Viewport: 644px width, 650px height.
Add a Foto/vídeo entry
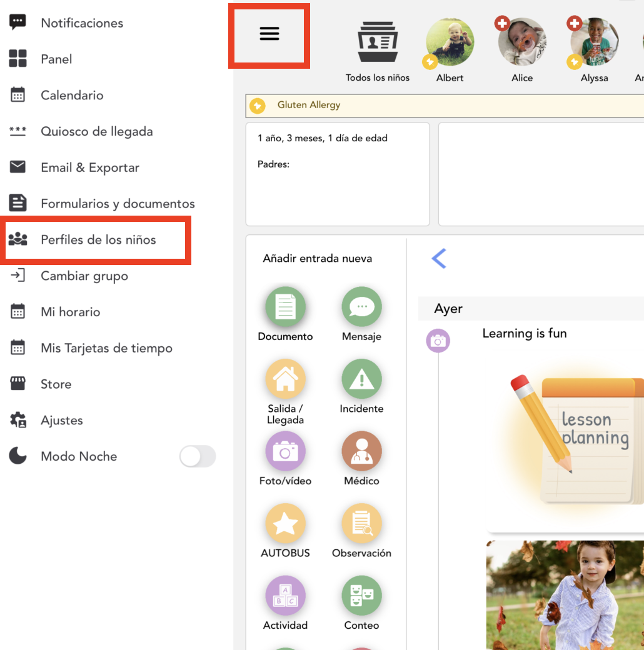(x=285, y=451)
